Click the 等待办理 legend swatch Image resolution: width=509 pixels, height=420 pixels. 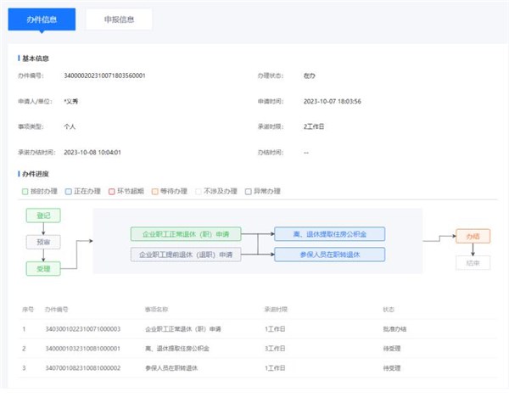click(155, 192)
